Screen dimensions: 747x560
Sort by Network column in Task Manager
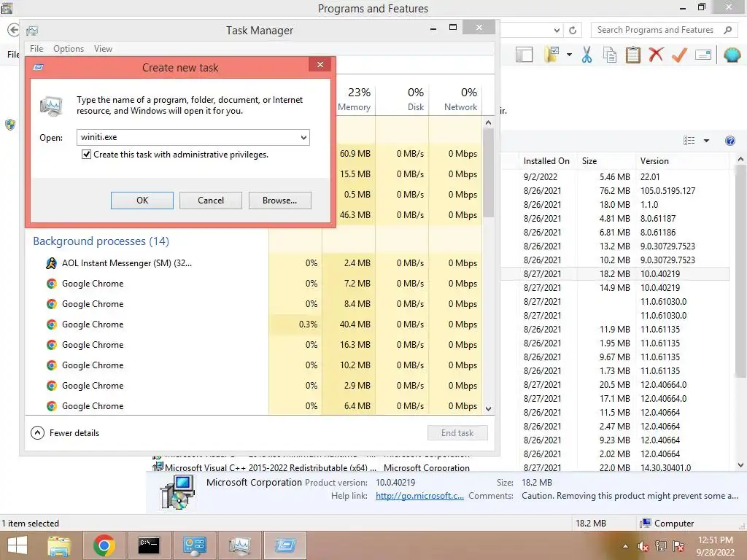tap(455, 99)
